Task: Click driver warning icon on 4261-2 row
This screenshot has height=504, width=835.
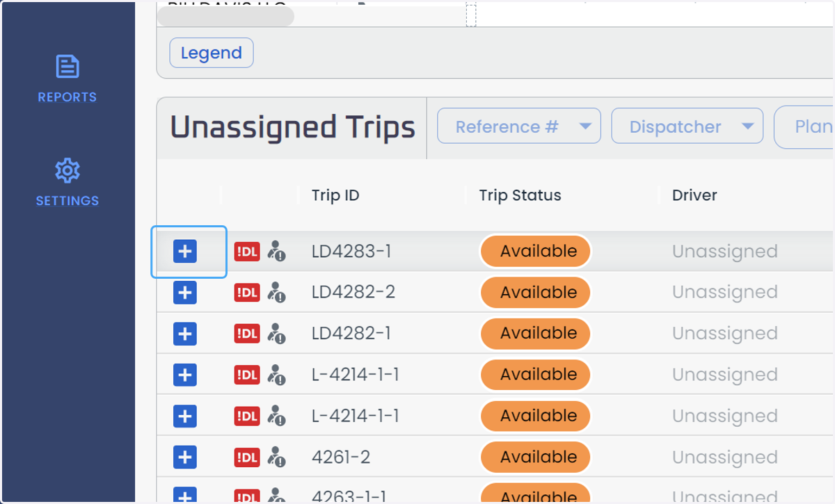Action: pyautogui.click(x=277, y=457)
